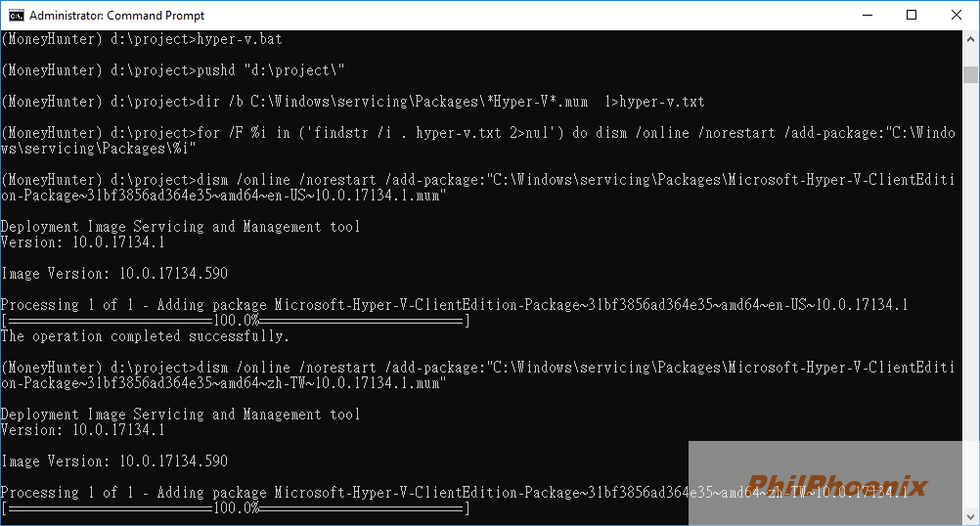This screenshot has height=526, width=980.
Task: Click first 'Deployment Image Servicing and Management tool' line
Action: click(181, 226)
